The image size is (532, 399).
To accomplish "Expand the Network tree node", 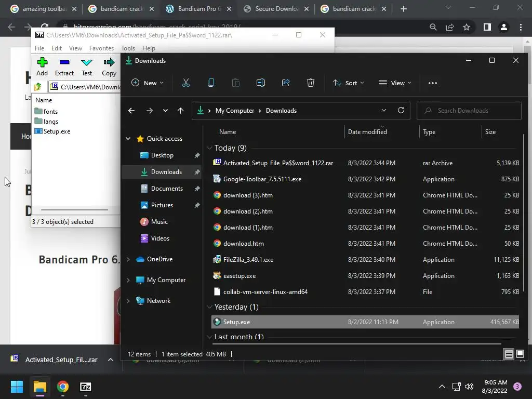I will tap(128, 301).
